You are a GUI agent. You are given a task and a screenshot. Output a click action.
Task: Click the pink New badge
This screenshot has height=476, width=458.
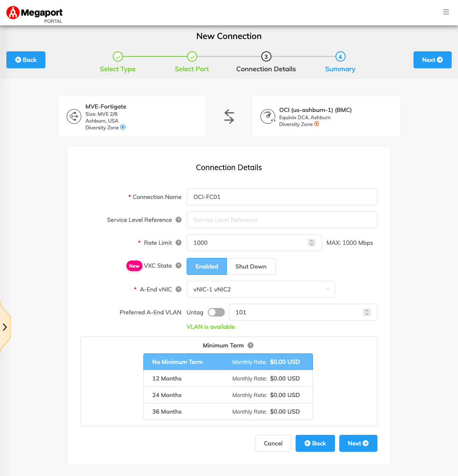click(x=134, y=266)
